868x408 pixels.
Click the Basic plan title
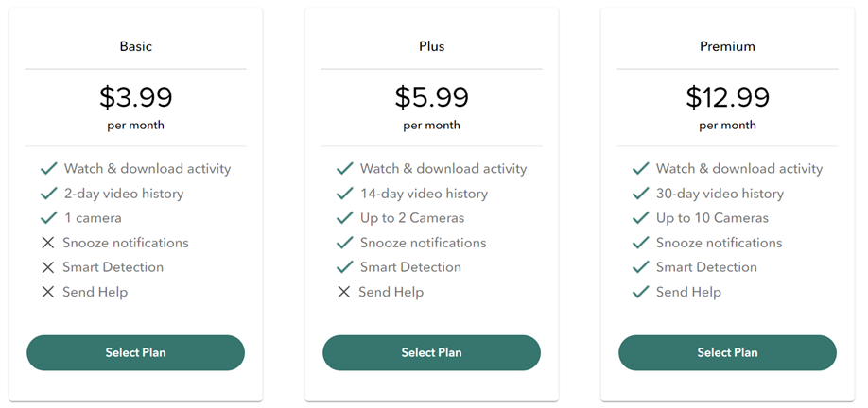click(x=135, y=46)
